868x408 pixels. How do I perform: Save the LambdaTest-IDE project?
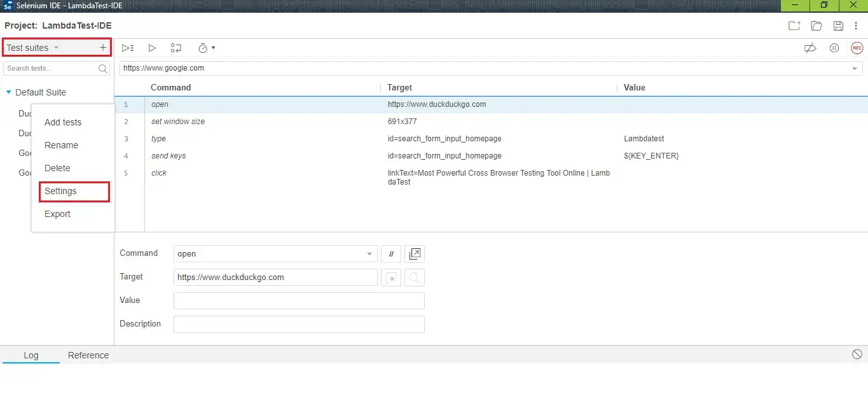pos(838,26)
